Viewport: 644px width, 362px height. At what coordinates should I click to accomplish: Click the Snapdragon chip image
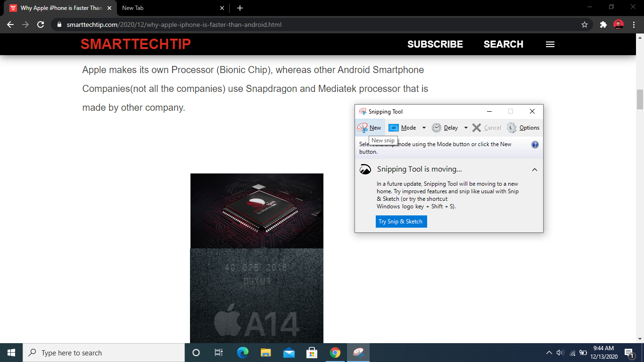(x=257, y=211)
